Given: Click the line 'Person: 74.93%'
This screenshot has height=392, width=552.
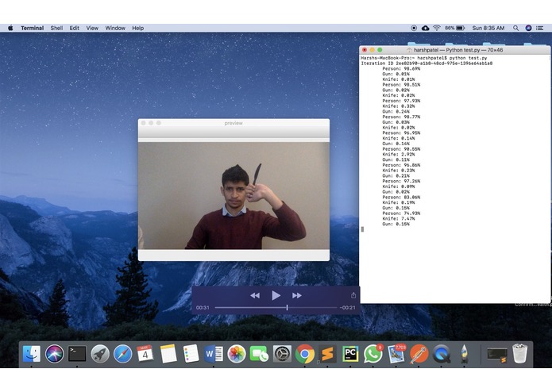Looking at the screenshot, I should pyautogui.click(x=401, y=213).
